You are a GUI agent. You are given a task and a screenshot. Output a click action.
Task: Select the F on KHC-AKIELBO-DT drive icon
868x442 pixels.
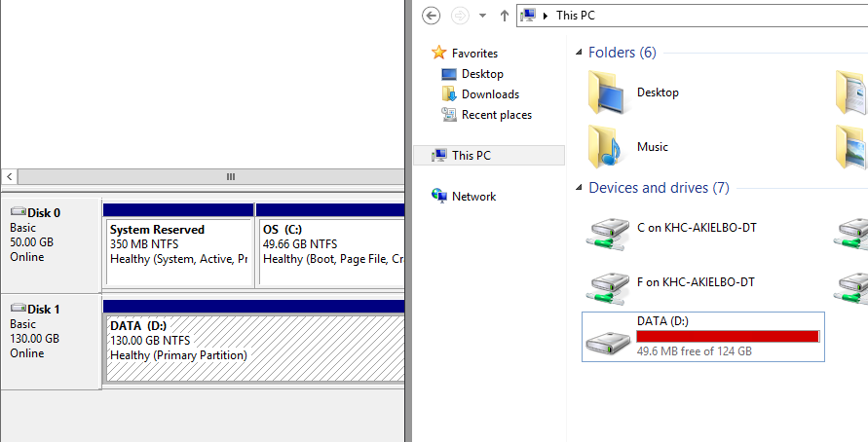click(608, 287)
